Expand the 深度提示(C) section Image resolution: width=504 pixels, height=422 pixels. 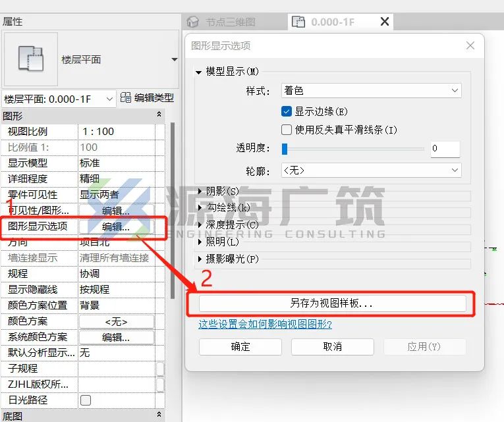click(x=200, y=224)
